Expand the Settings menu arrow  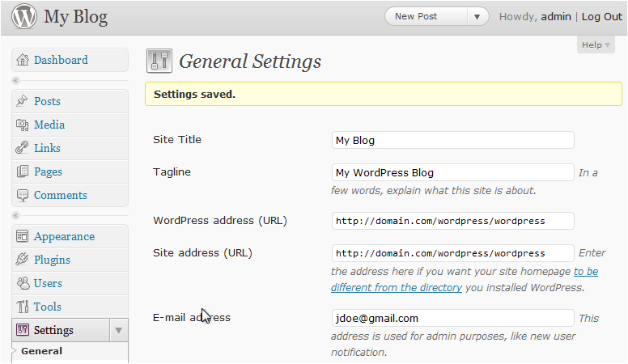pos(118,330)
